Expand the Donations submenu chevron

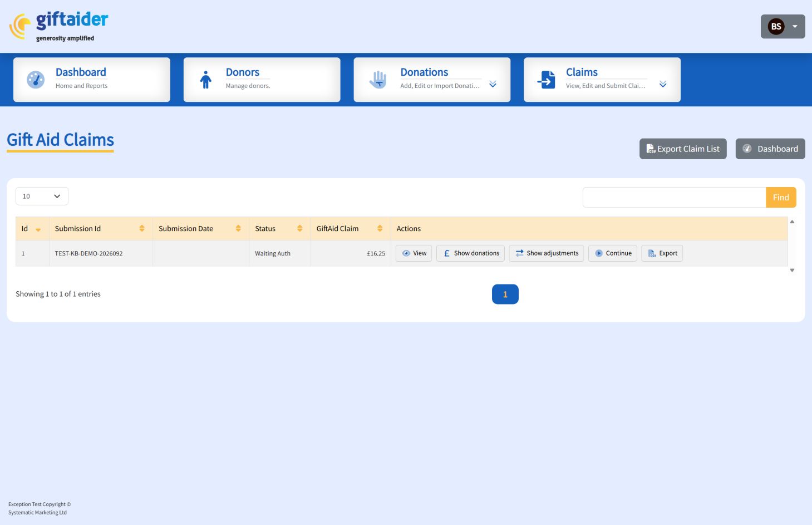(493, 84)
